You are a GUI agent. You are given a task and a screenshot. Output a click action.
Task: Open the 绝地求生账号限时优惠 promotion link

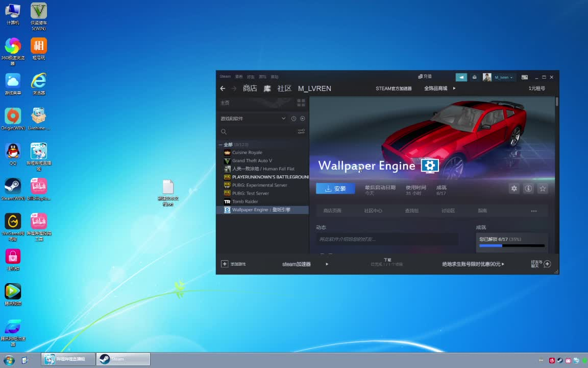click(x=473, y=264)
